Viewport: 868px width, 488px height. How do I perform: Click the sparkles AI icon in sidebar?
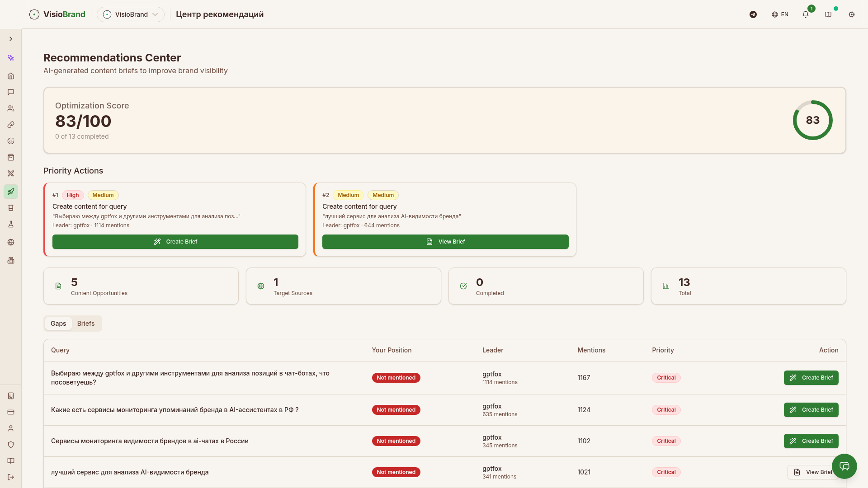point(11,58)
